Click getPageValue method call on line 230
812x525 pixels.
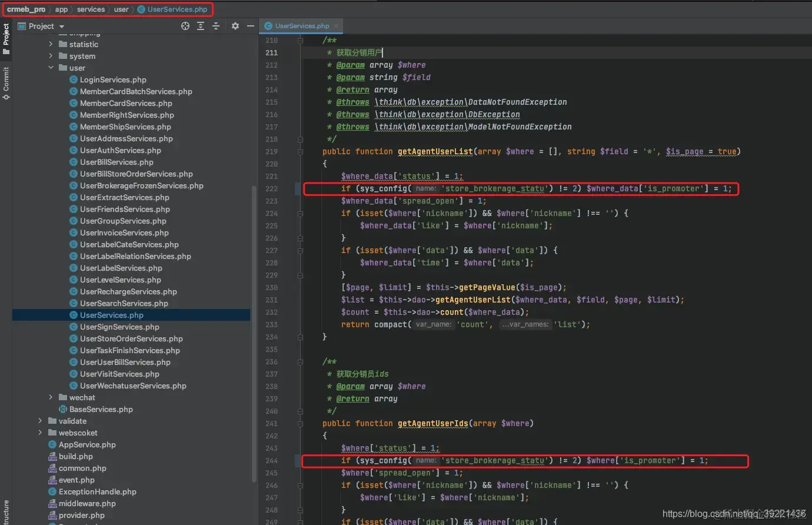pyautogui.click(x=487, y=288)
